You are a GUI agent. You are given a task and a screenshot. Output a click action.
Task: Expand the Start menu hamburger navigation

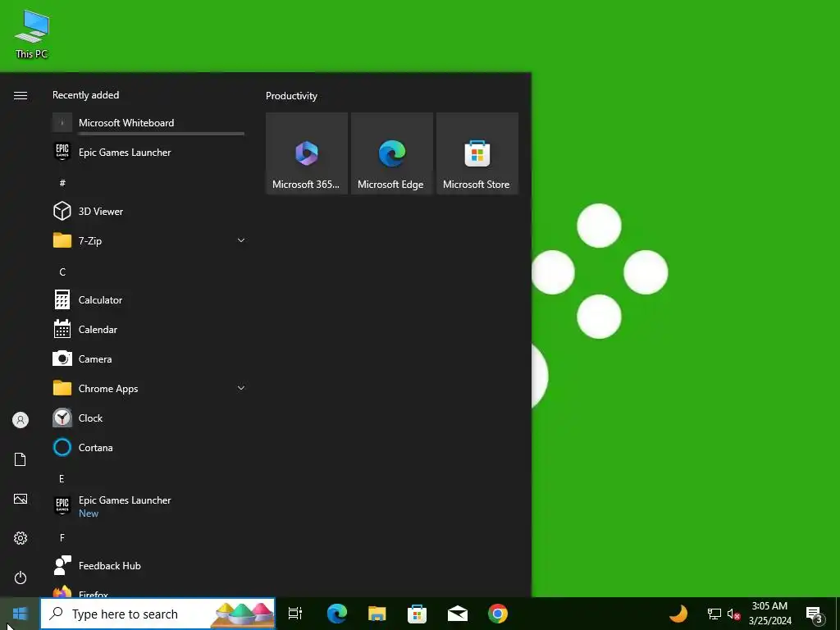pos(21,95)
